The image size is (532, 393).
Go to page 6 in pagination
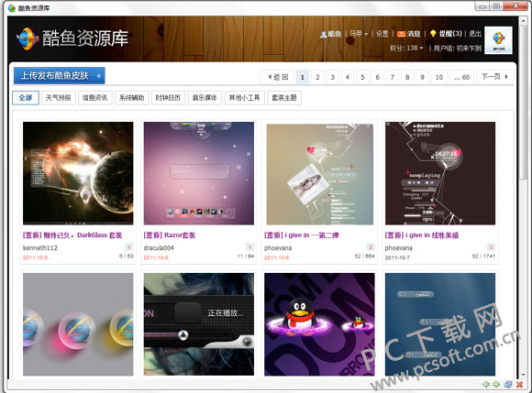click(377, 77)
